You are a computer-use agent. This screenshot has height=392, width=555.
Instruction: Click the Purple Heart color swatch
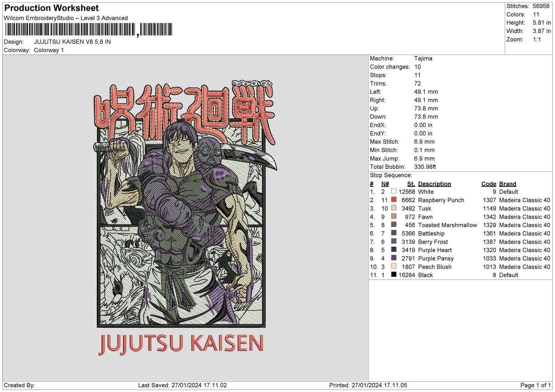394,250
